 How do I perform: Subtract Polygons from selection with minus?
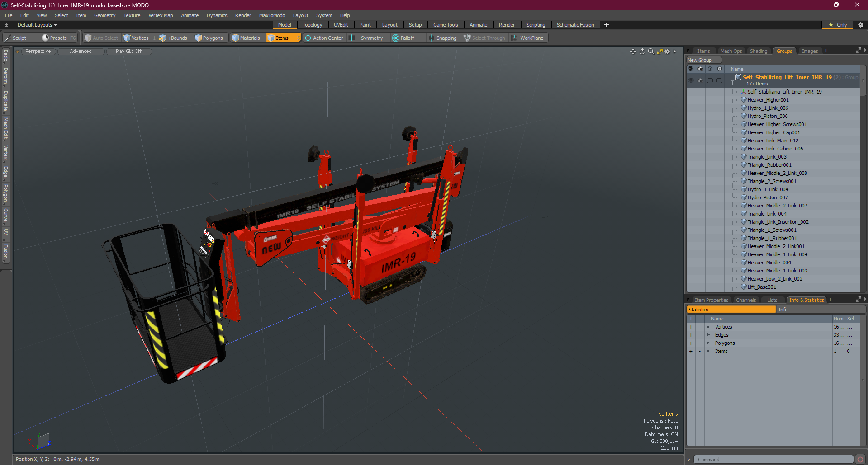(x=700, y=343)
